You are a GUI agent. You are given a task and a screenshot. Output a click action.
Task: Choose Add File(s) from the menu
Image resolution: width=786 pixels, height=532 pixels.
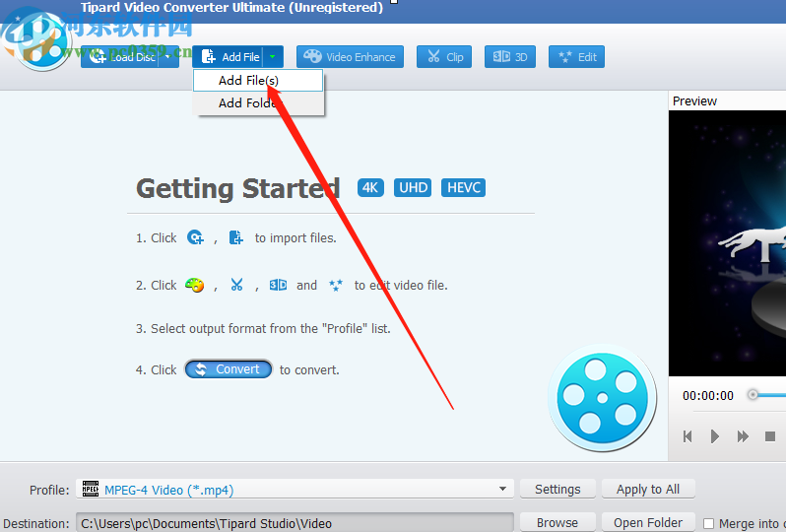(258, 80)
